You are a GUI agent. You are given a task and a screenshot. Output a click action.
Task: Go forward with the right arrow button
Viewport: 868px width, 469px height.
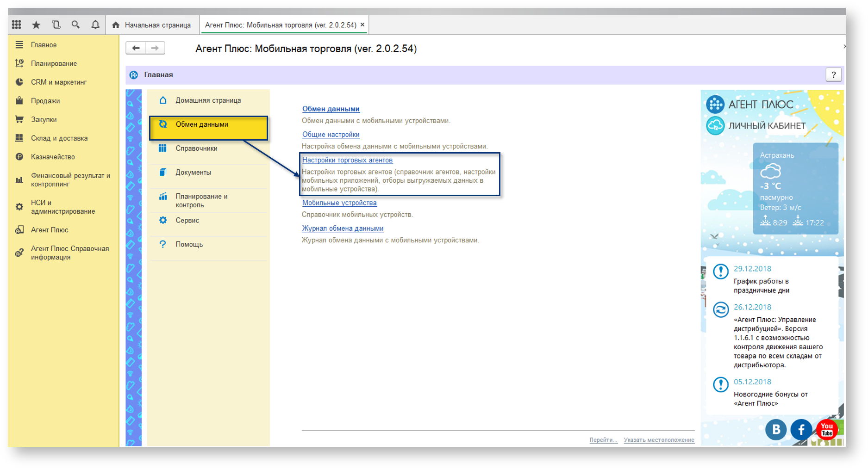(155, 48)
